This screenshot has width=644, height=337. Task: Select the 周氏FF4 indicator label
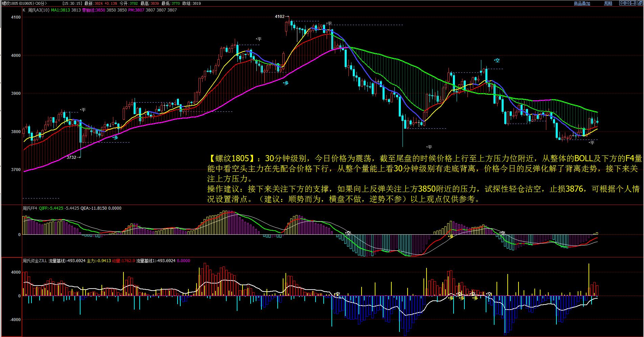coord(29,208)
